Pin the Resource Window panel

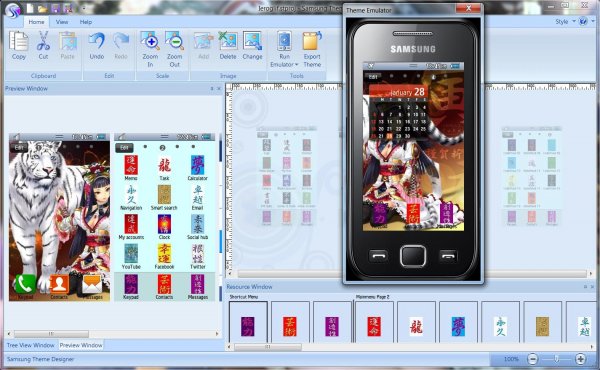point(585,287)
